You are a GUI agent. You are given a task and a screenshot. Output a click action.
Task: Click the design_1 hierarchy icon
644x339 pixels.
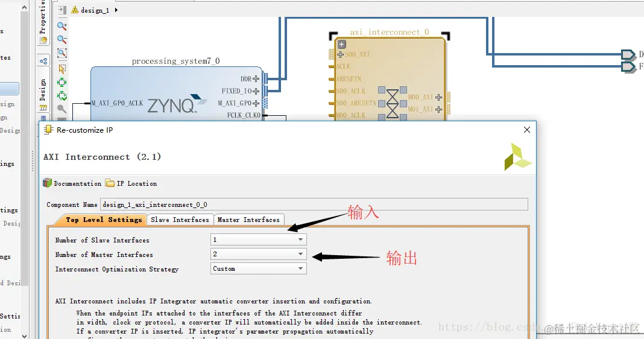(75, 10)
